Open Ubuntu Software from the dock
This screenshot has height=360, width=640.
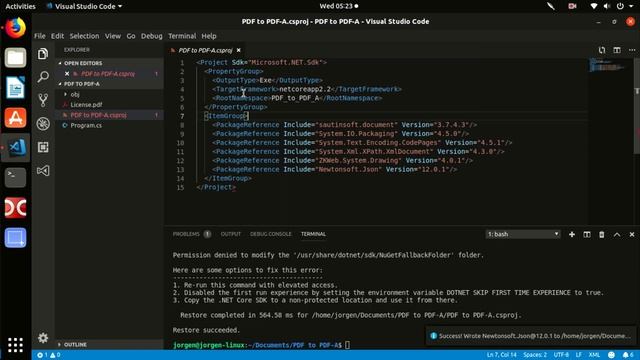pos(16,118)
